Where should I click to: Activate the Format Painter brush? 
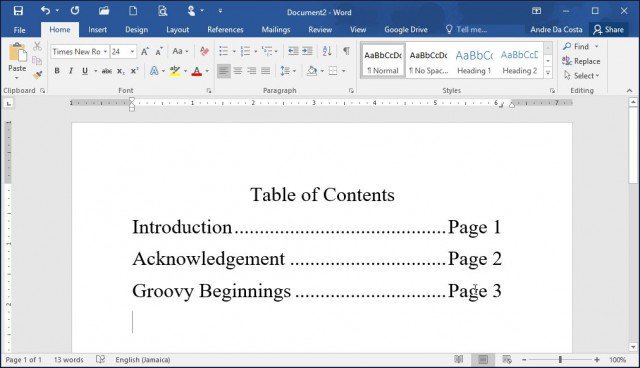(37, 75)
